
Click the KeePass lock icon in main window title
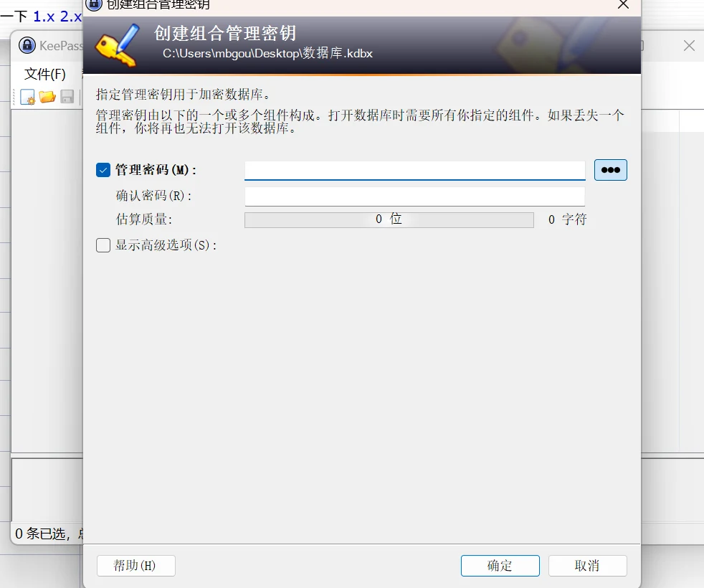pyautogui.click(x=27, y=45)
